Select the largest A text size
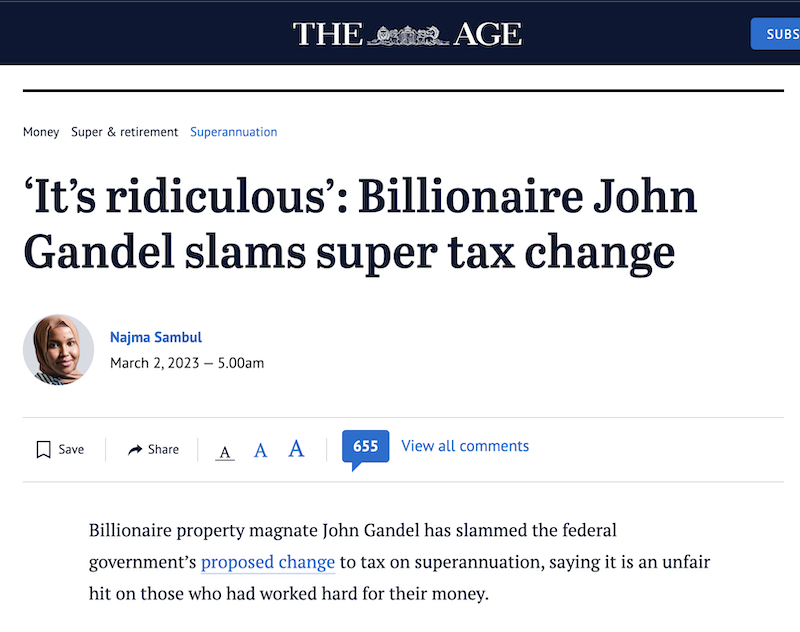Image resolution: width=800 pixels, height=632 pixels. (296, 449)
